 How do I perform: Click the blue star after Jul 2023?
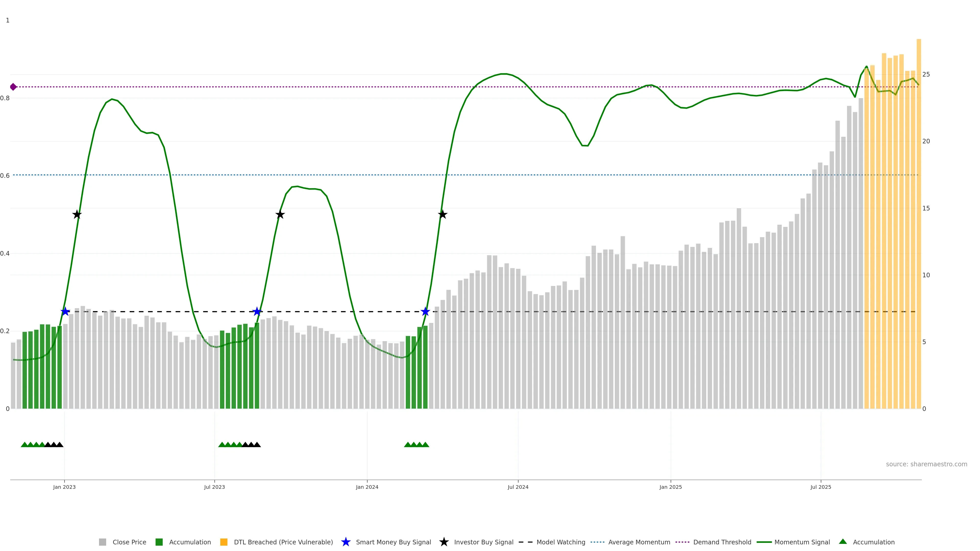click(257, 312)
